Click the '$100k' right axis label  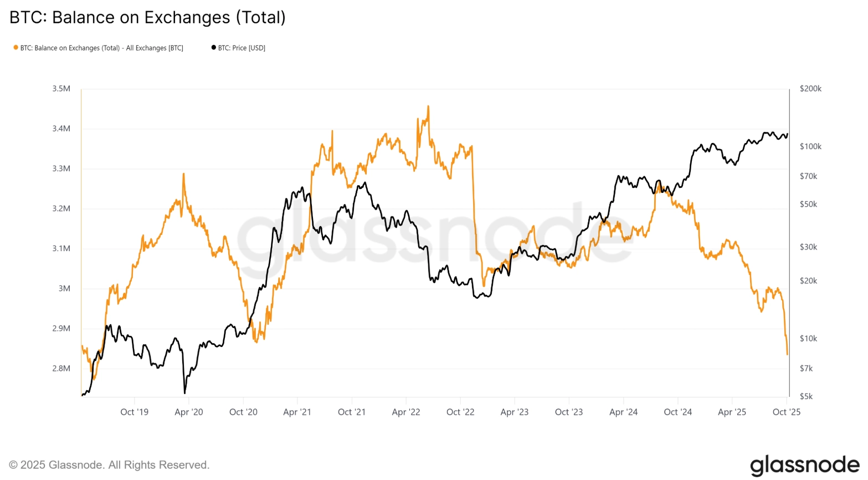tap(810, 146)
